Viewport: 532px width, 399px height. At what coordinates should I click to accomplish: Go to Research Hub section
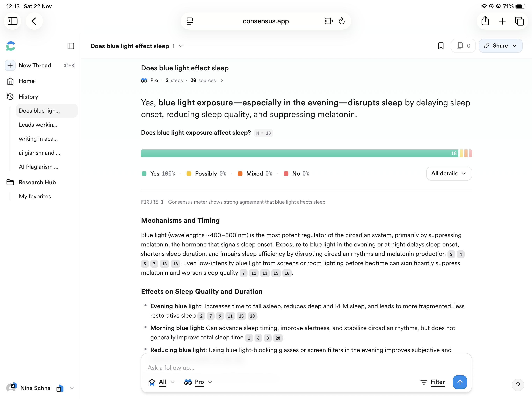37,182
